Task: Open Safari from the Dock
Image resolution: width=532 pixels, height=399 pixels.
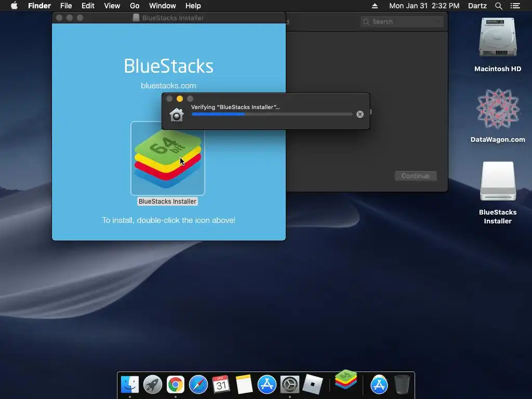Action: click(198, 385)
